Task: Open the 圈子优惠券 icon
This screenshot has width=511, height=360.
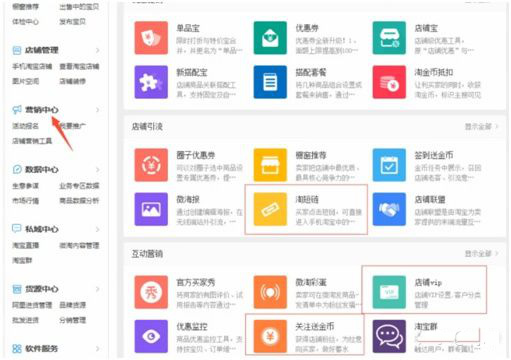Action: point(151,165)
